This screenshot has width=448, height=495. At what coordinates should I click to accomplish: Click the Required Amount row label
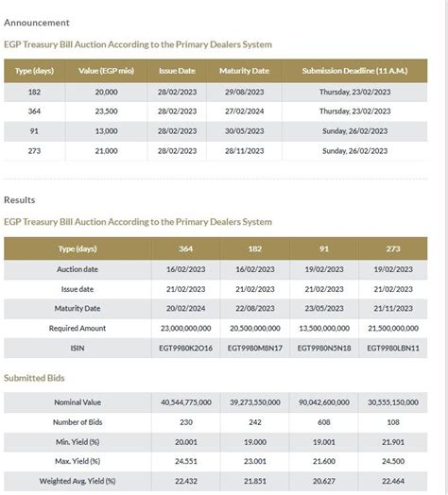pyautogui.click(x=78, y=329)
